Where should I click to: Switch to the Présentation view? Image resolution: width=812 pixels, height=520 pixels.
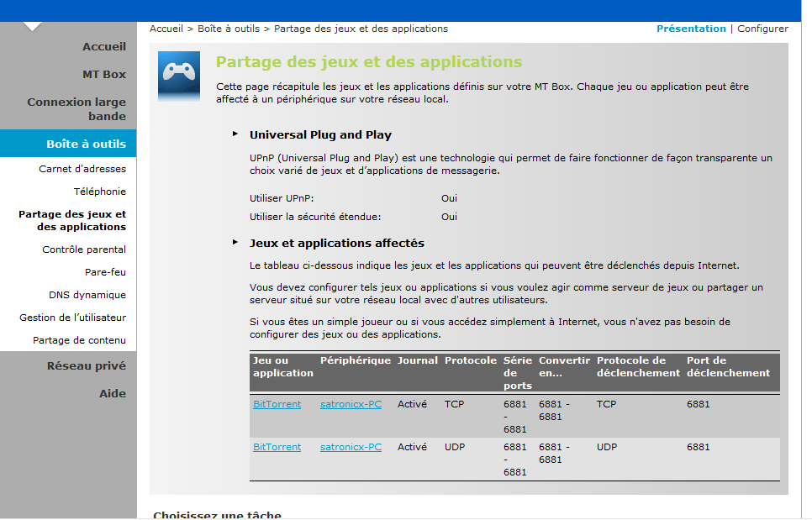click(x=691, y=29)
